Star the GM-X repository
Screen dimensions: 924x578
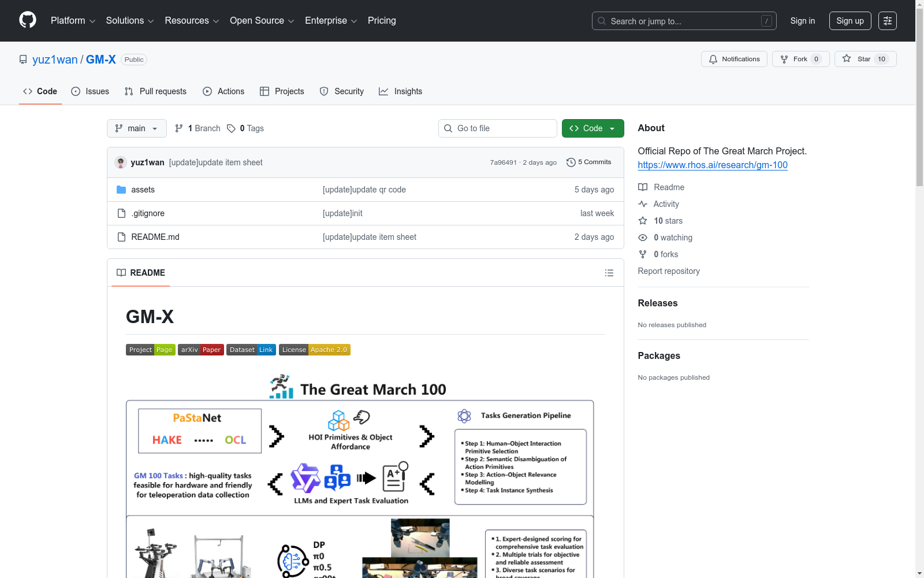(865, 59)
